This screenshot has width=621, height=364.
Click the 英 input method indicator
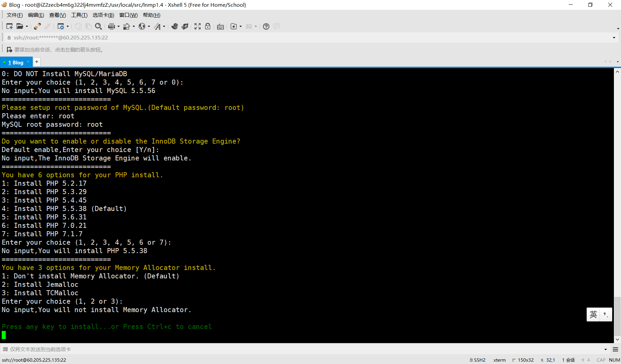pos(593,314)
